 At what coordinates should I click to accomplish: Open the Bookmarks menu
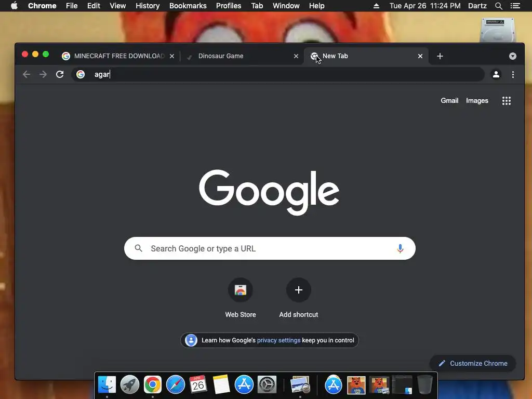click(188, 6)
